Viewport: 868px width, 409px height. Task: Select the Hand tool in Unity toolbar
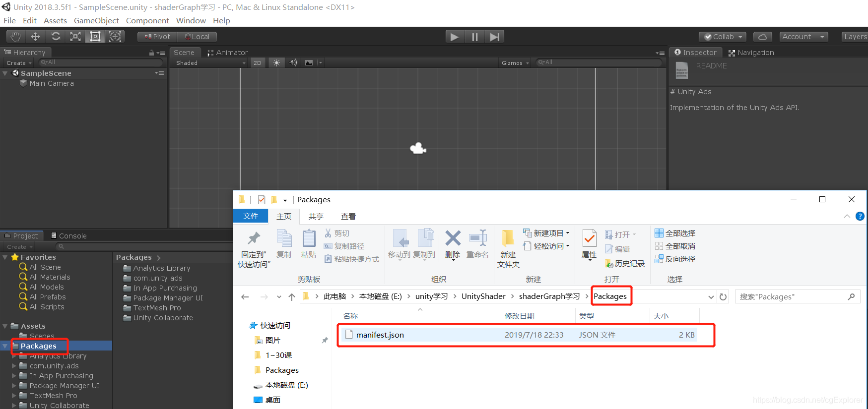16,37
